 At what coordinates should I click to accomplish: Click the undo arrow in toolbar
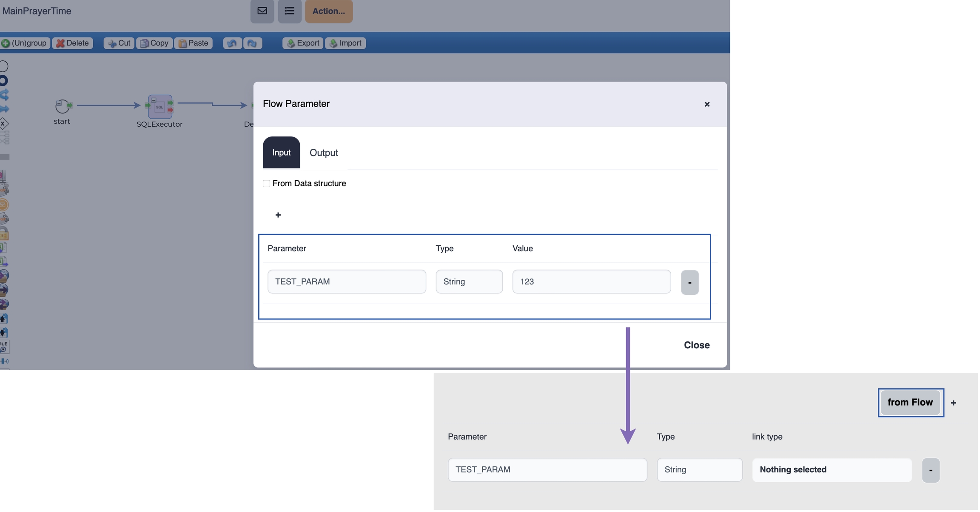pyautogui.click(x=232, y=43)
